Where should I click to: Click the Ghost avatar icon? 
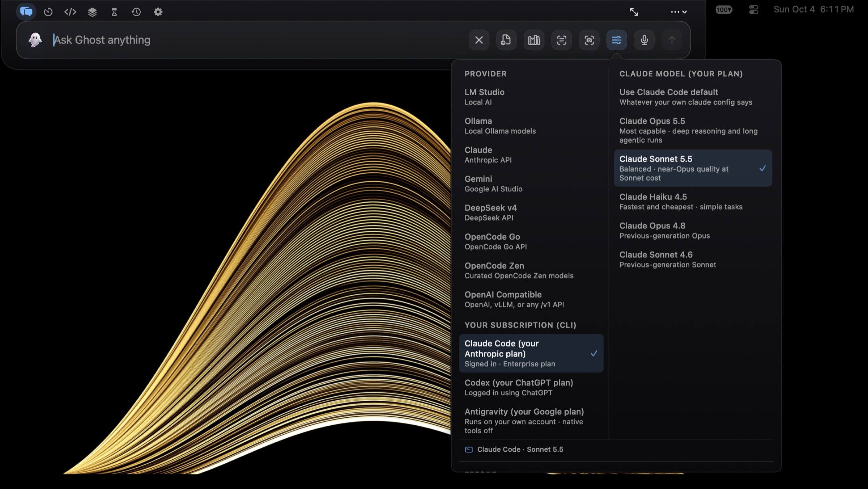35,40
